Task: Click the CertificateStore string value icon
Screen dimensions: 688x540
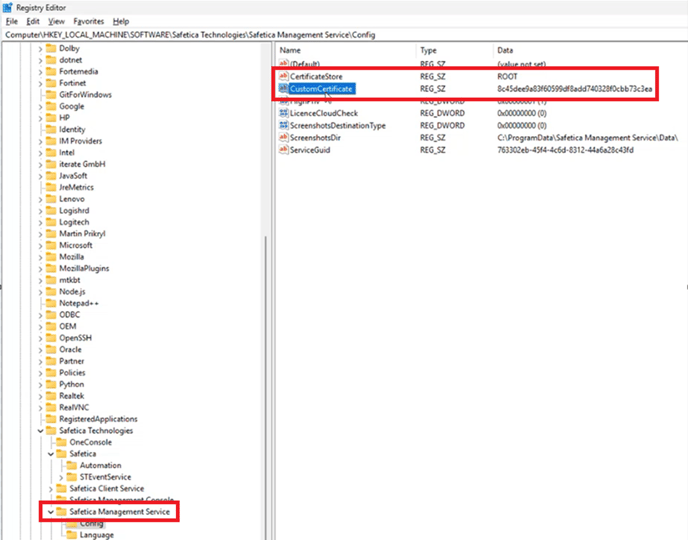Action: (x=284, y=76)
